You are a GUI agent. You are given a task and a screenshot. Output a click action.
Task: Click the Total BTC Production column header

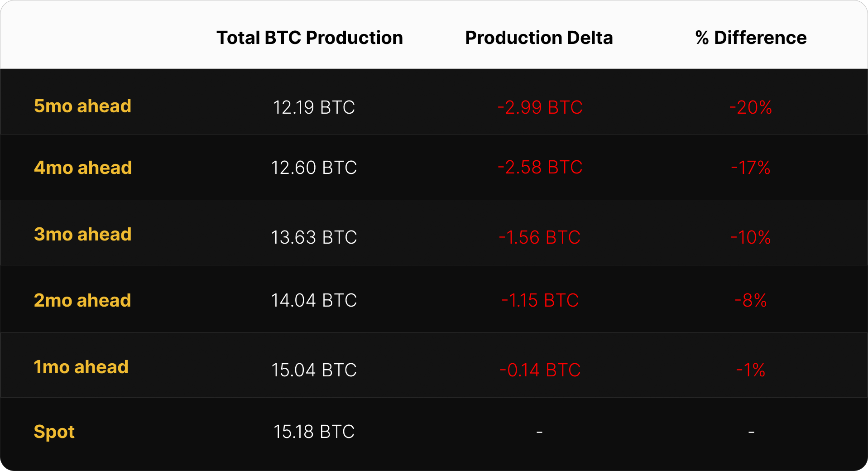(x=310, y=38)
